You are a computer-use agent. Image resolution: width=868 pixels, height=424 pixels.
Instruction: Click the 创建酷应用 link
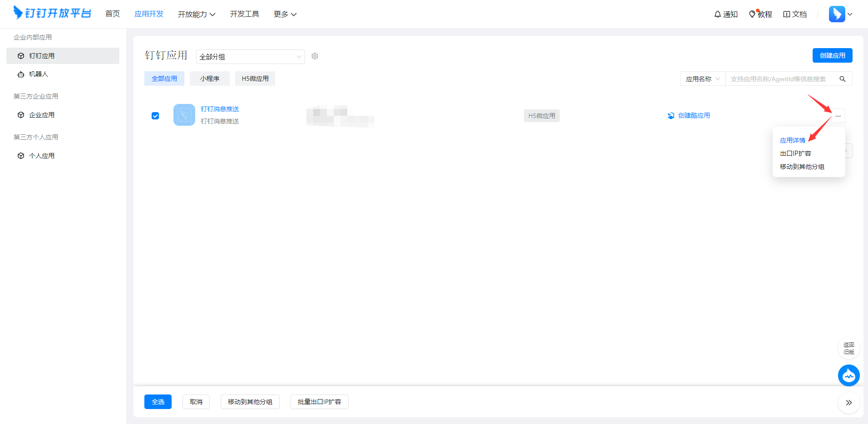[689, 116]
